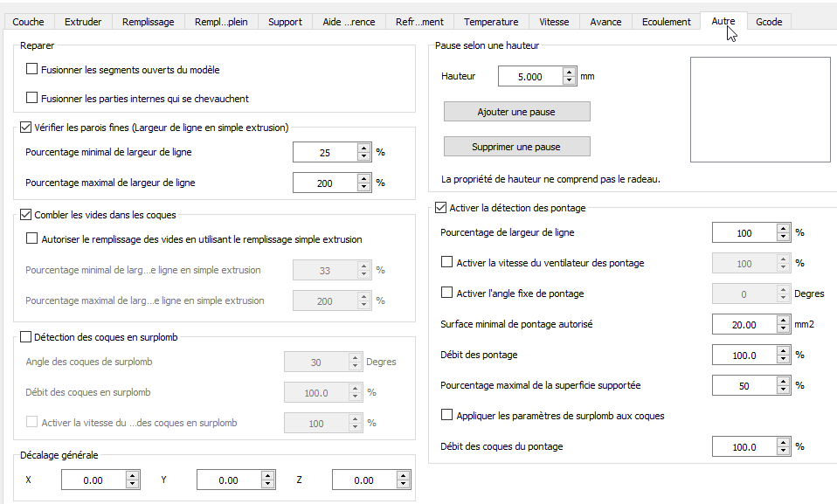Click Pourcentage maximal de la superficie supportée field
This screenshot has height=504, width=837.
(744, 385)
